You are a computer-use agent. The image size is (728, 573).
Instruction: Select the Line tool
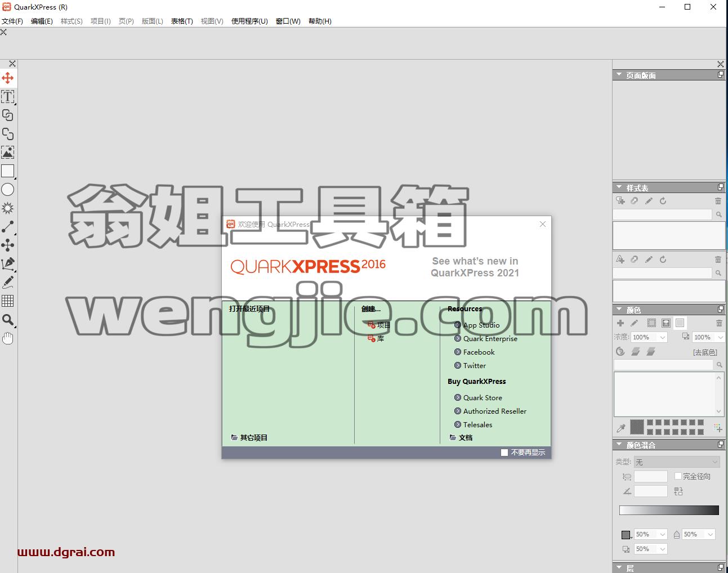click(8, 227)
